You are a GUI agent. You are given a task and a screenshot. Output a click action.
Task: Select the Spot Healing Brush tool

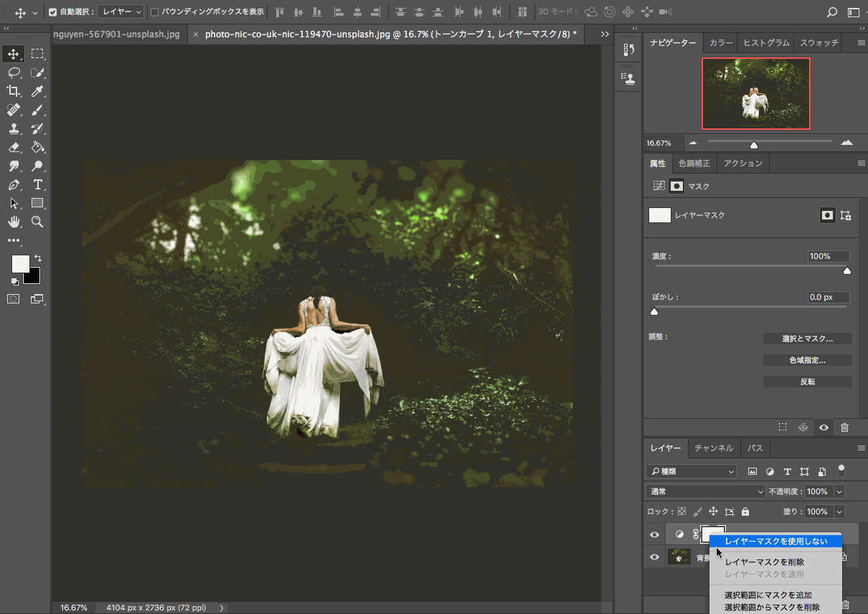[x=13, y=110]
